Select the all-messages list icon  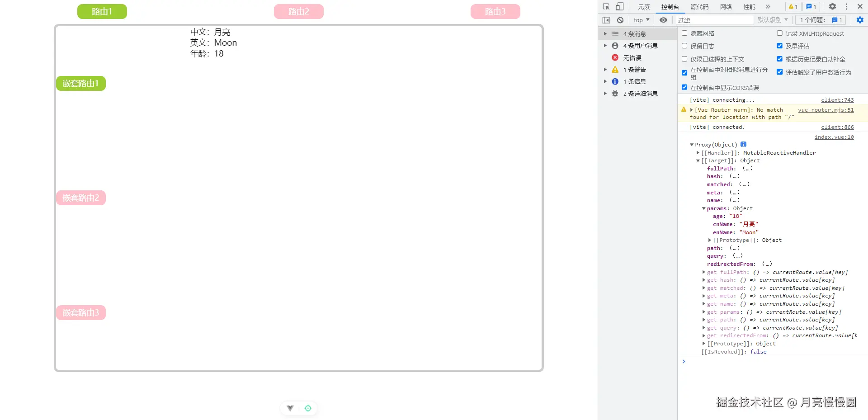coord(615,34)
